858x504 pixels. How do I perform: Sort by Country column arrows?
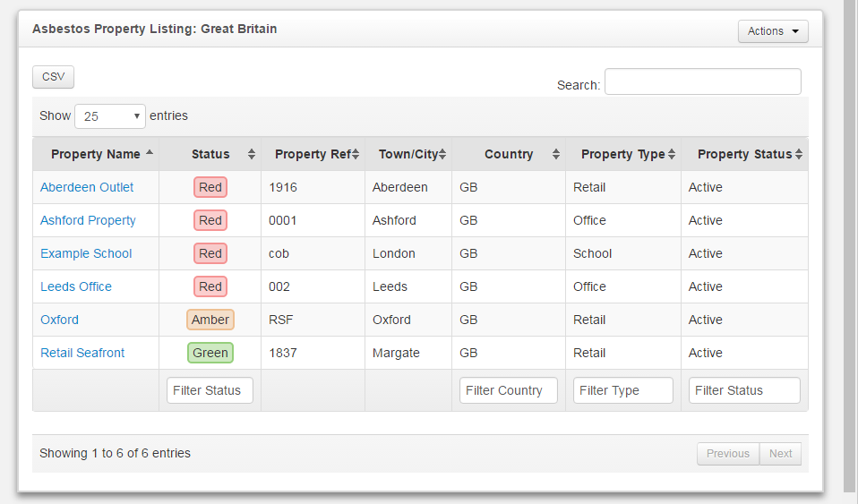(556, 154)
